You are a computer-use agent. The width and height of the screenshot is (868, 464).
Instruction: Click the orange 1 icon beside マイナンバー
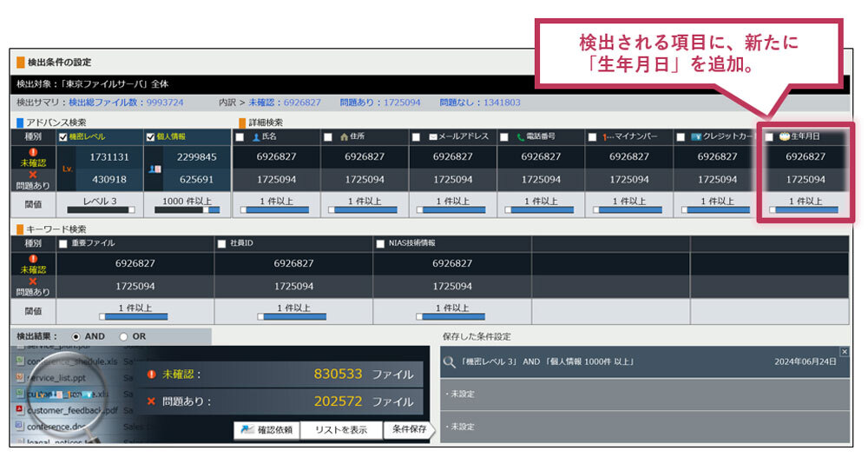coord(608,137)
